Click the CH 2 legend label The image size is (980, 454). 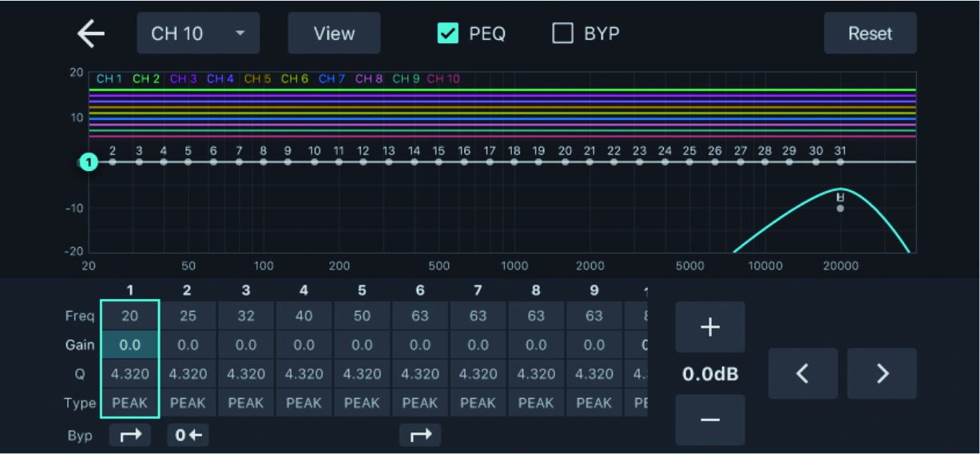pyautogui.click(x=146, y=79)
